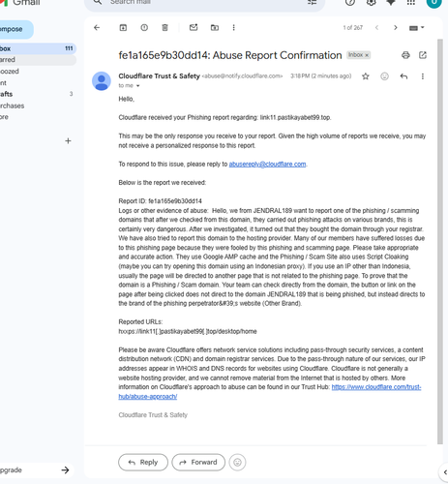Click the Upgrade arrow button
The width and height of the screenshot is (448, 484).
(x=65, y=470)
